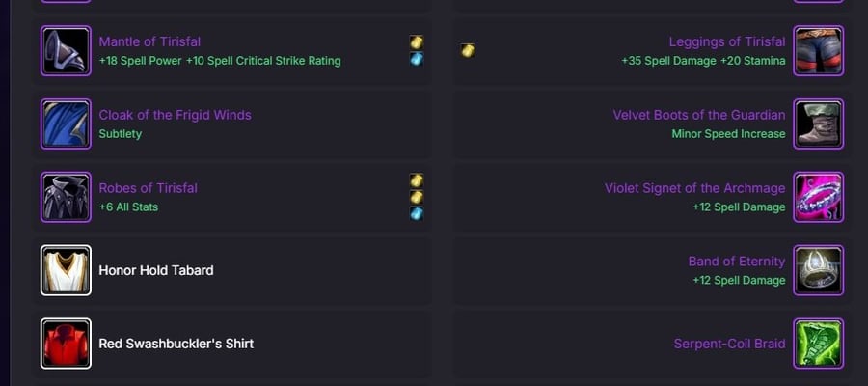This screenshot has height=386, width=868.
Task: Click the Band of Eternity ring icon
Action: click(x=818, y=270)
